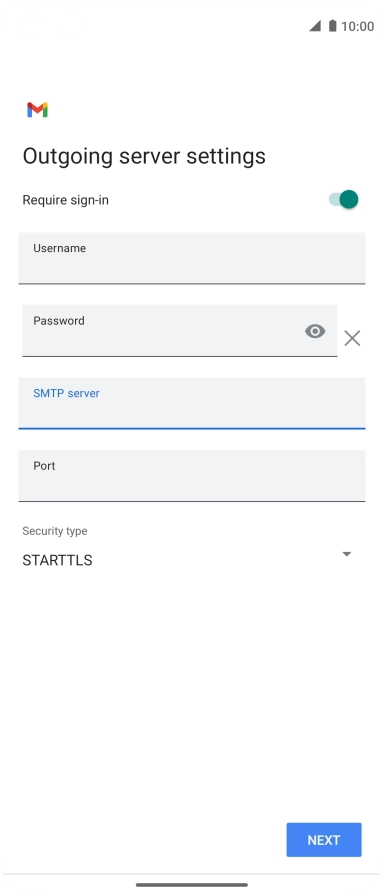Continue with the NEXT button
This screenshot has width=384, height=896.
click(x=324, y=839)
